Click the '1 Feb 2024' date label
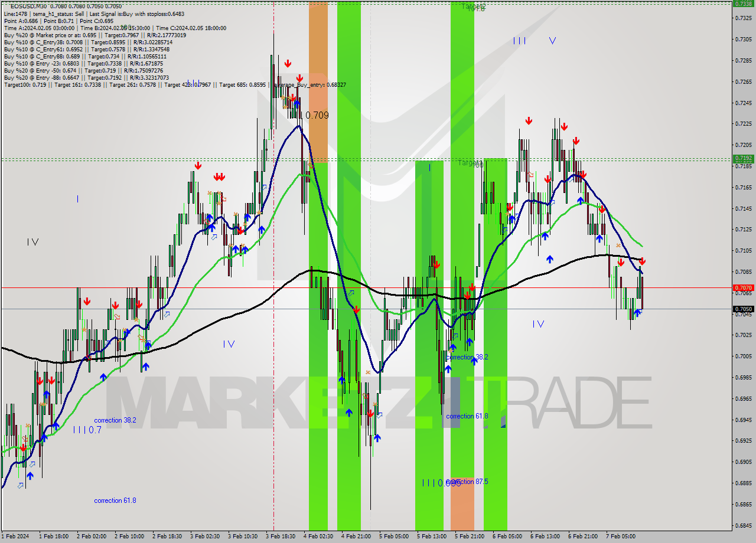This screenshot has height=543, width=756. point(15,537)
